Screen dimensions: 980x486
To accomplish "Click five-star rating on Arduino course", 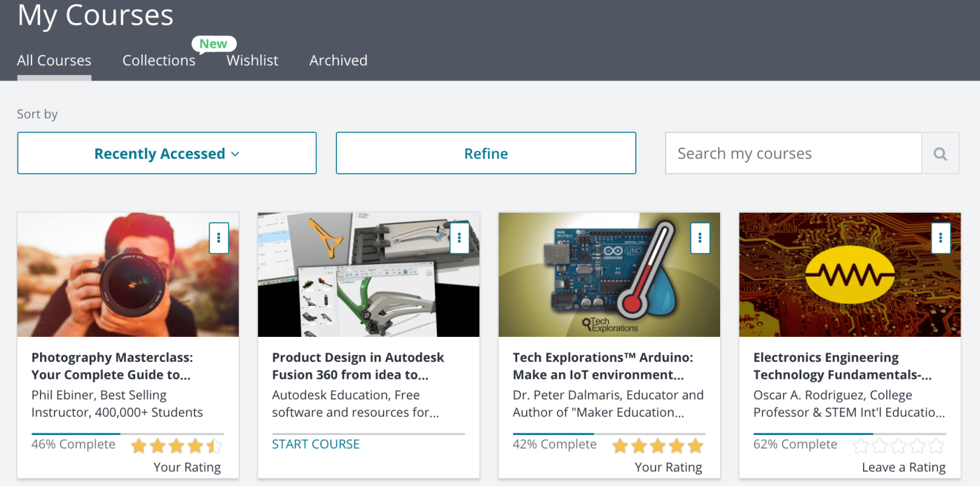I will click(657, 445).
